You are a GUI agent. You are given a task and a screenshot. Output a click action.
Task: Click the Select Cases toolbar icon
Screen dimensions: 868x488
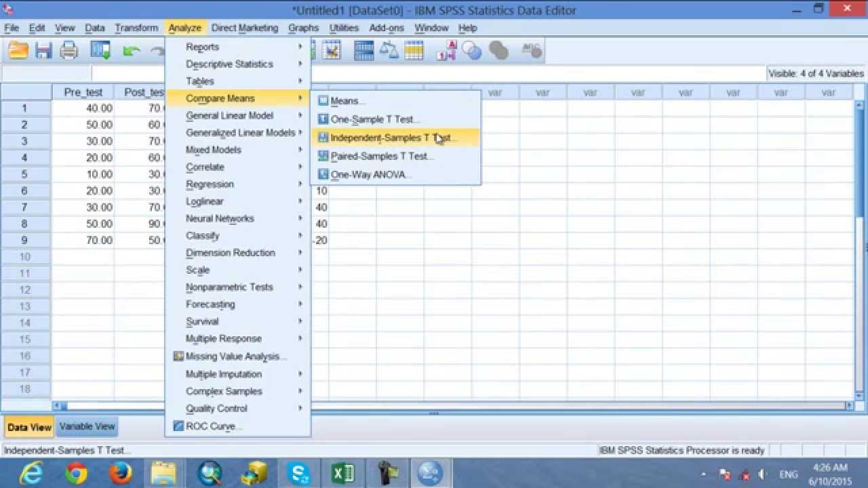[x=414, y=51]
